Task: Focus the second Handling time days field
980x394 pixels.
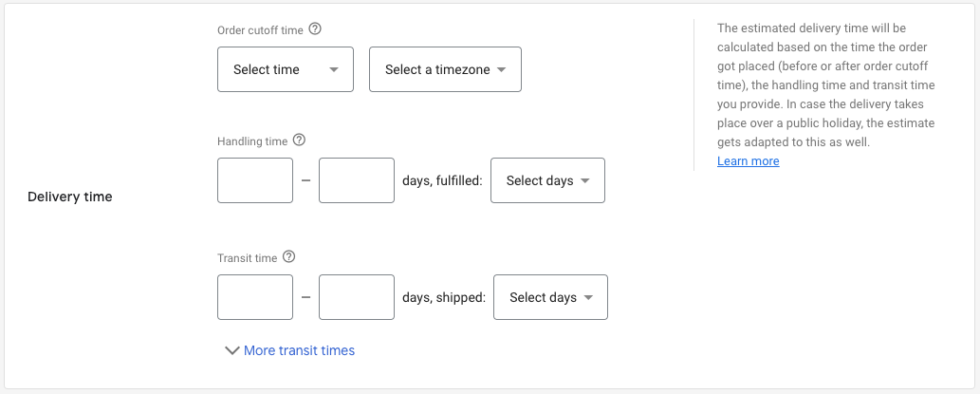Action: point(356,180)
